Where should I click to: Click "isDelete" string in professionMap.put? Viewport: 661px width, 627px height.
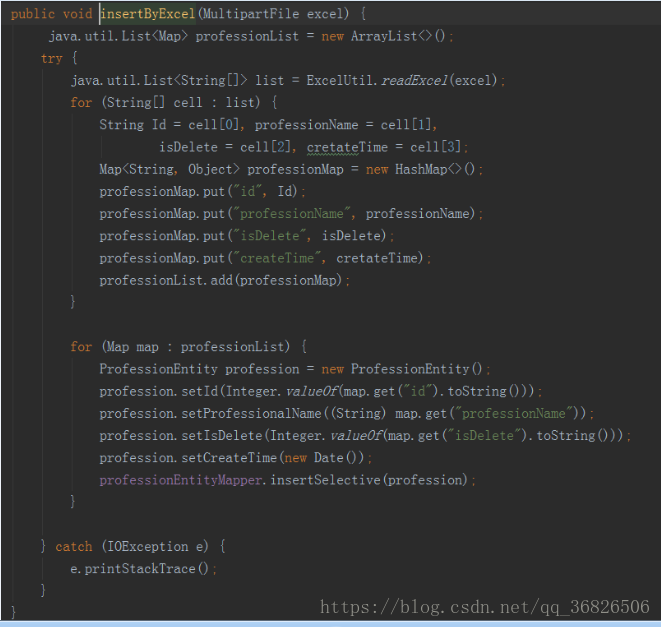tap(270, 236)
